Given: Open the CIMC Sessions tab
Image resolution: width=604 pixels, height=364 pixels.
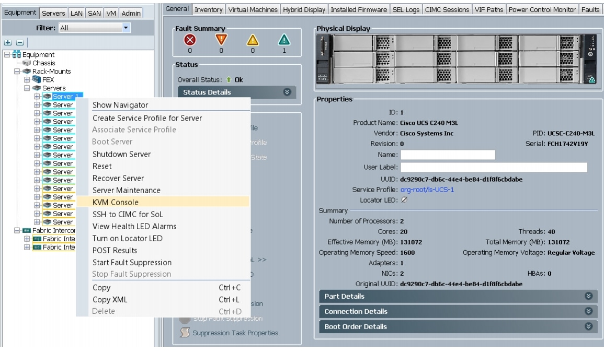Looking at the screenshot, I should [447, 9].
